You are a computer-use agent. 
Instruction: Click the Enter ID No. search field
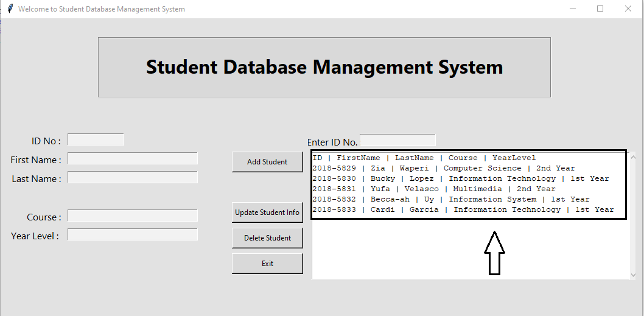[397, 140]
